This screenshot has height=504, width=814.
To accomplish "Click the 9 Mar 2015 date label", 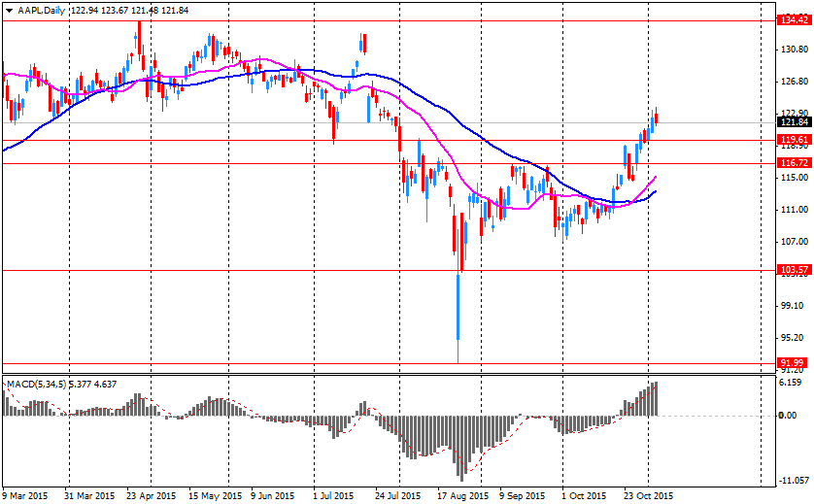I will [25, 495].
